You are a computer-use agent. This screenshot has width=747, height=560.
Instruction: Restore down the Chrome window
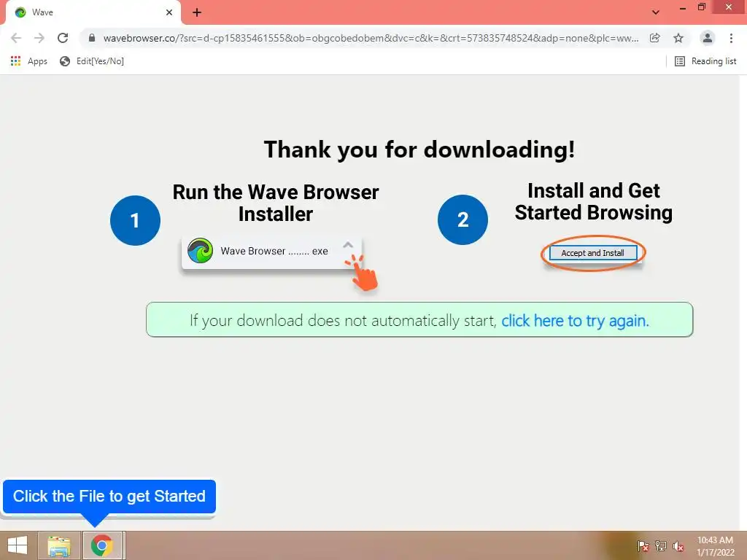[701, 7]
